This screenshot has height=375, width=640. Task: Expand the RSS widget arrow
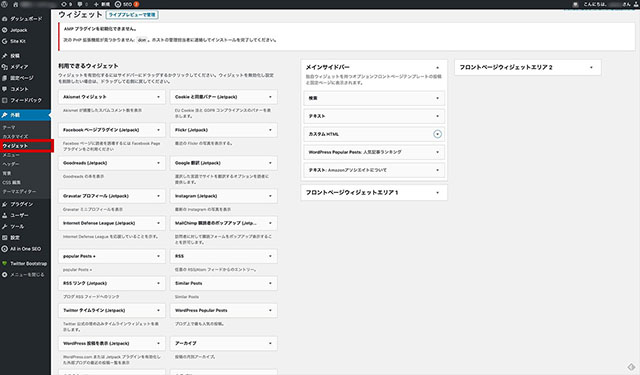click(x=270, y=256)
